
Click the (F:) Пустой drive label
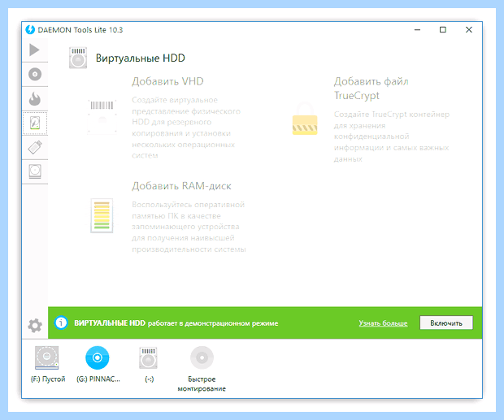(x=48, y=379)
